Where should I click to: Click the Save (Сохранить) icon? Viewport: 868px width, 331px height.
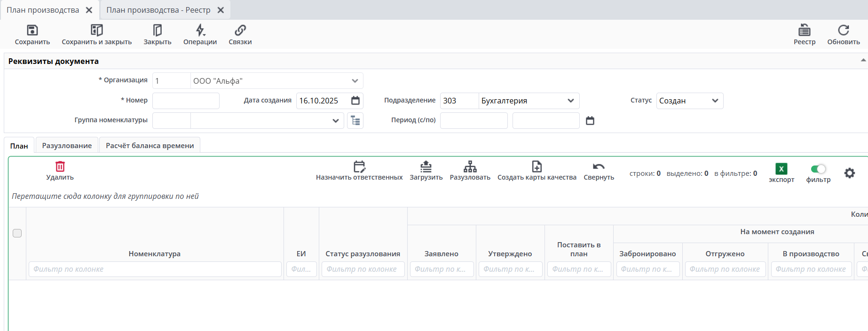coord(32,31)
